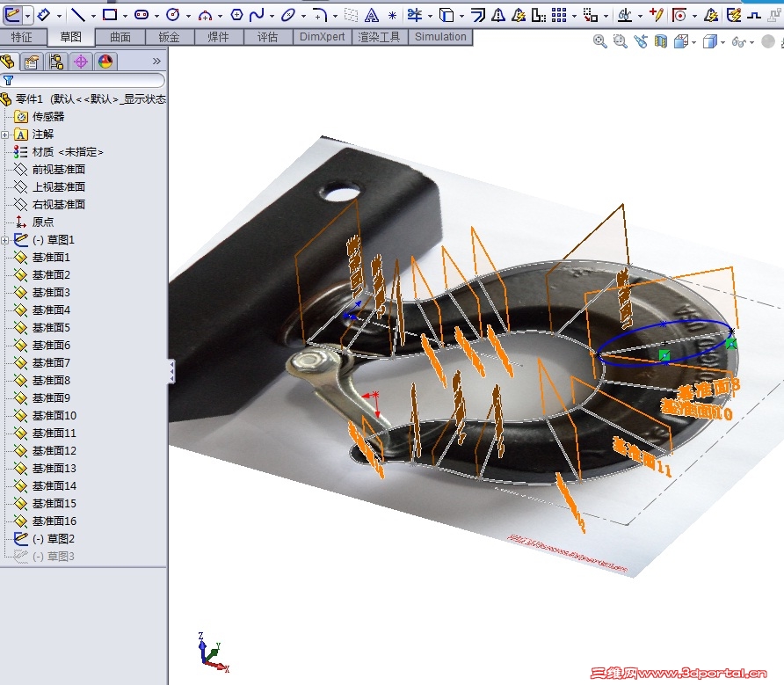Select the Point sketch tool
The width and height of the screenshot is (784, 685).
coord(393,16)
